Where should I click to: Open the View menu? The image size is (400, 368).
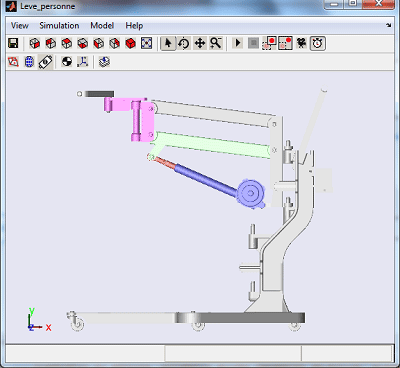[x=20, y=26]
